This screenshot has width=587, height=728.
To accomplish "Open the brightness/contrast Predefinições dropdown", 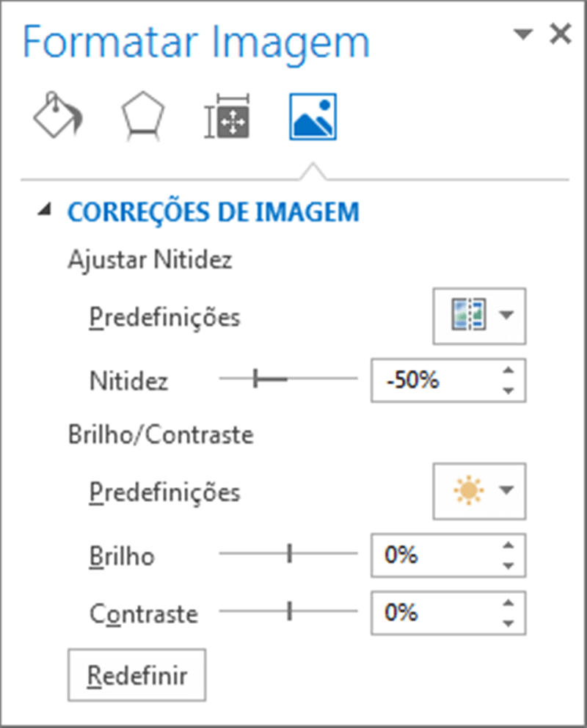I will point(479,490).
